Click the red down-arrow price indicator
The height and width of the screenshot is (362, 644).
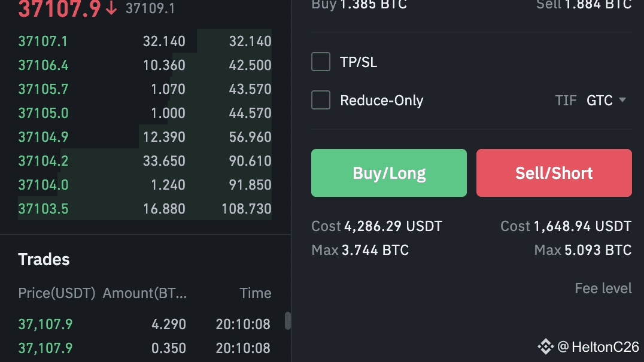coord(111,9)
